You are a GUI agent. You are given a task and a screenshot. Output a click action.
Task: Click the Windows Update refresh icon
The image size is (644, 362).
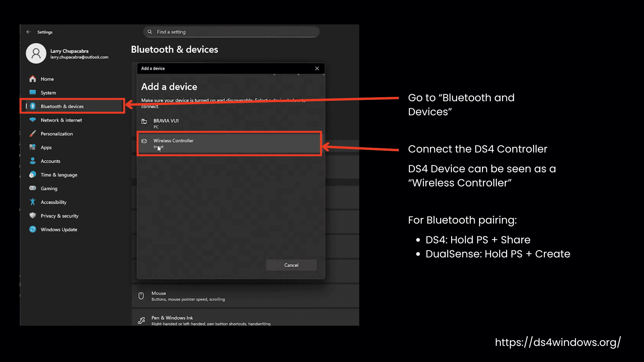[33, 229]
